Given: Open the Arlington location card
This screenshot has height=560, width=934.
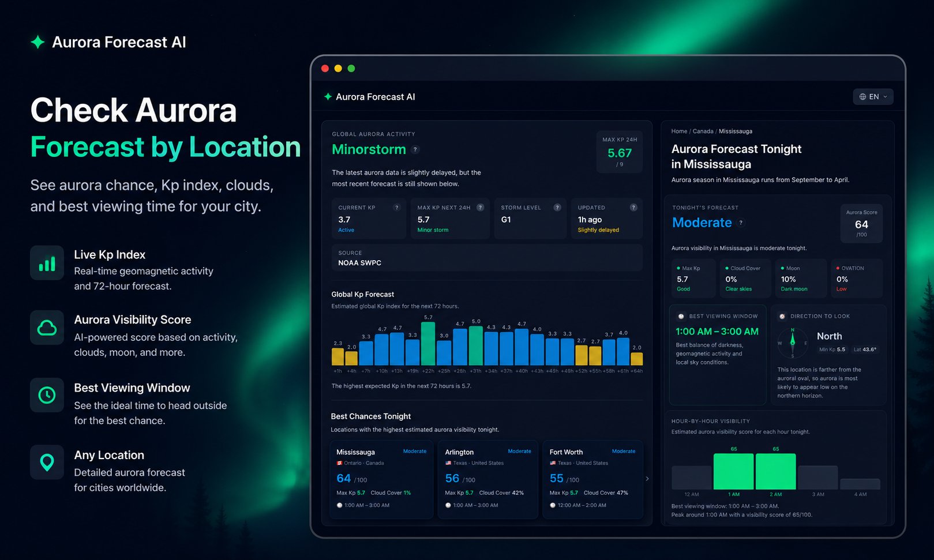Looking at the screenshot, I should 488,480.
